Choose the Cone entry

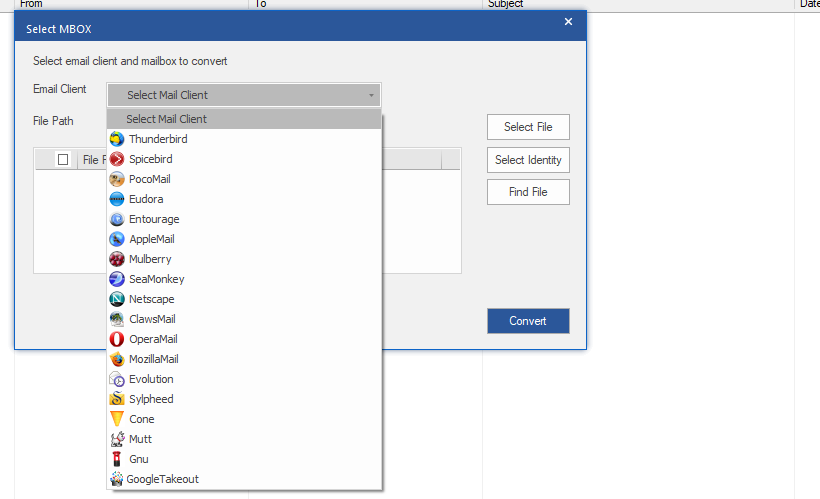click(244, 419)
